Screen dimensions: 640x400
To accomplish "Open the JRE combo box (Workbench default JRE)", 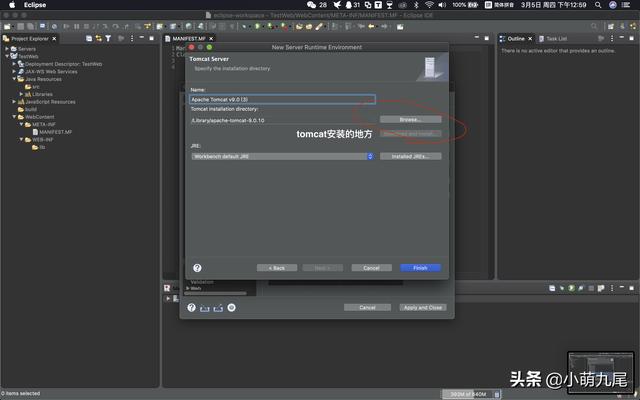I will click(x=282, y=156).
